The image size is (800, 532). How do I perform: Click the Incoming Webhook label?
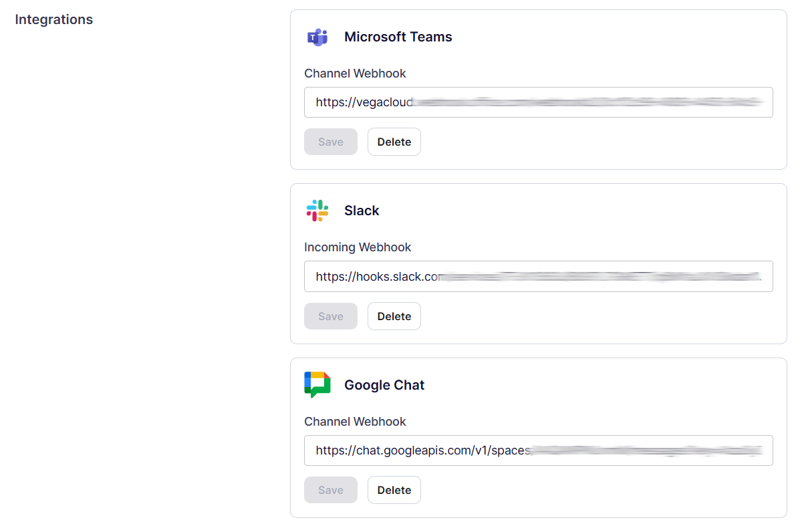pyautogui.click(x=358, y=247)
